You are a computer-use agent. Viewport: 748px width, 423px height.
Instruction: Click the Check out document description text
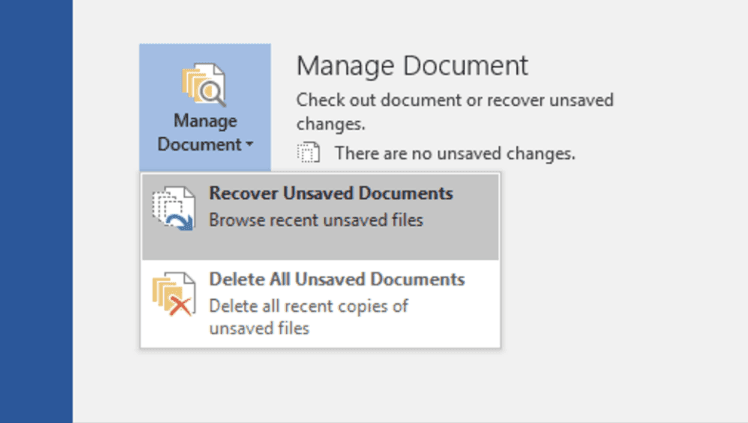(455, 112)
